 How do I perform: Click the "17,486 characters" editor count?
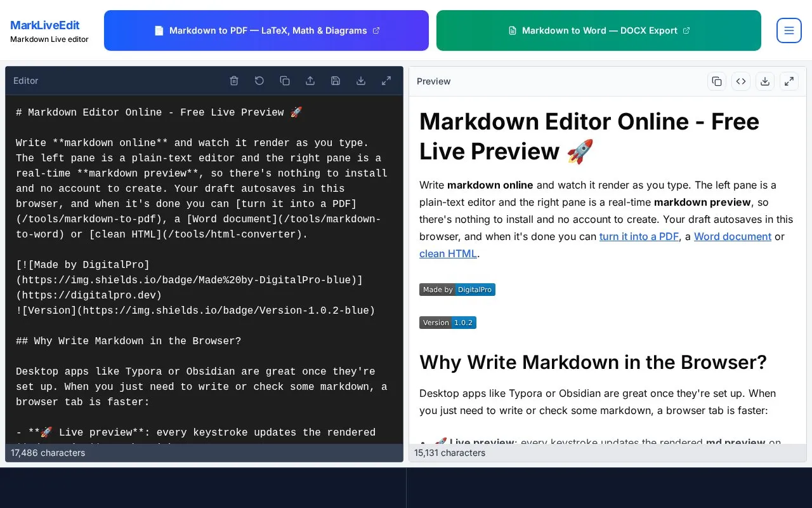(x=48, y=453)
